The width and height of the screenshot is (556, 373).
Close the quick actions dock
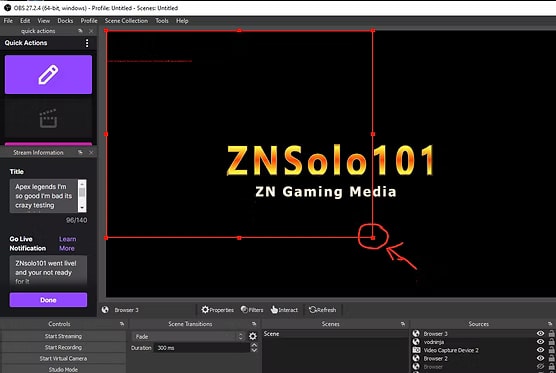tap(91, 31)
